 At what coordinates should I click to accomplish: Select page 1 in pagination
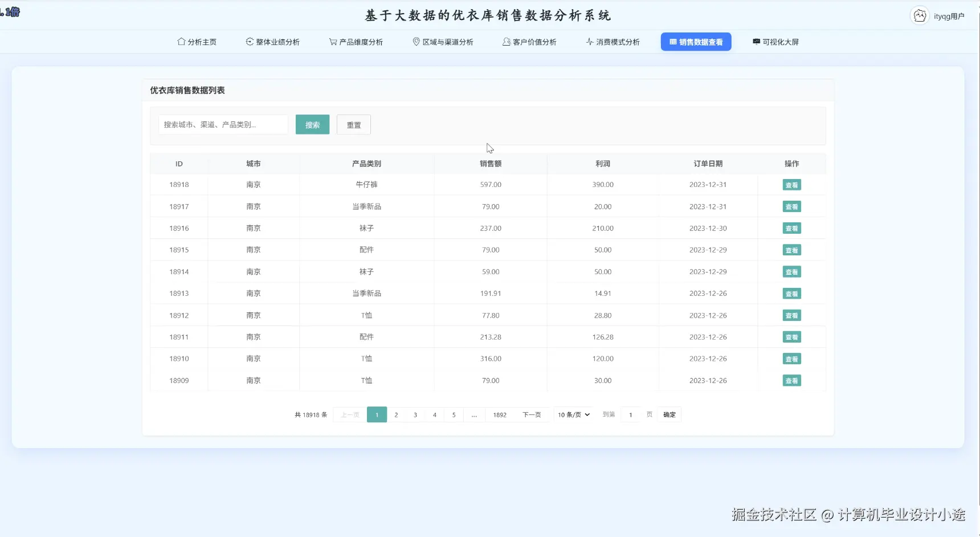377,414
